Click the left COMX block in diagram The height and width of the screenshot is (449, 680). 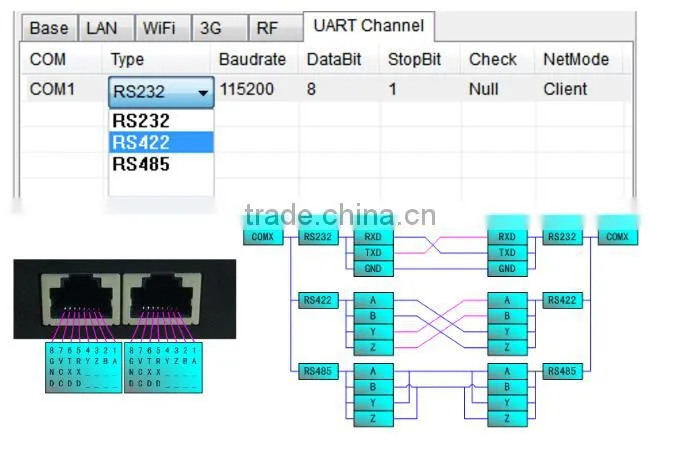pos(263,237)
